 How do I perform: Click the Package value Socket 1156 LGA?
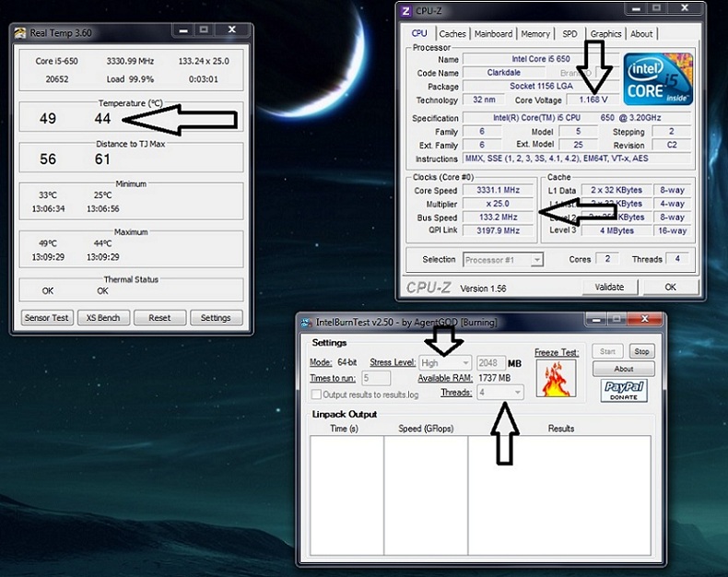pyautogui.click(x=541, y=86)
